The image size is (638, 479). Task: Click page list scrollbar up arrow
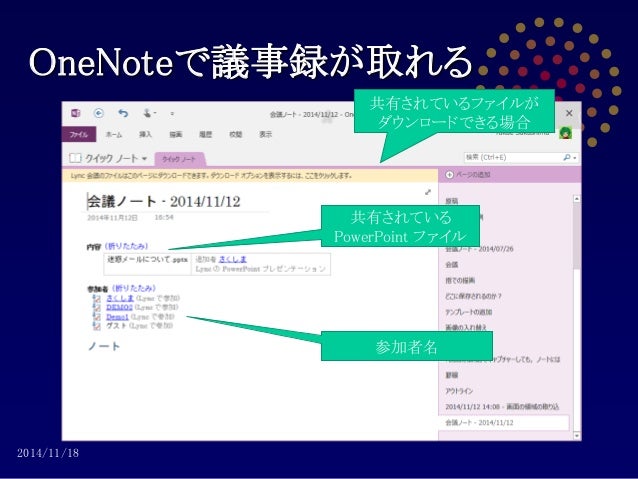point(577,199)
